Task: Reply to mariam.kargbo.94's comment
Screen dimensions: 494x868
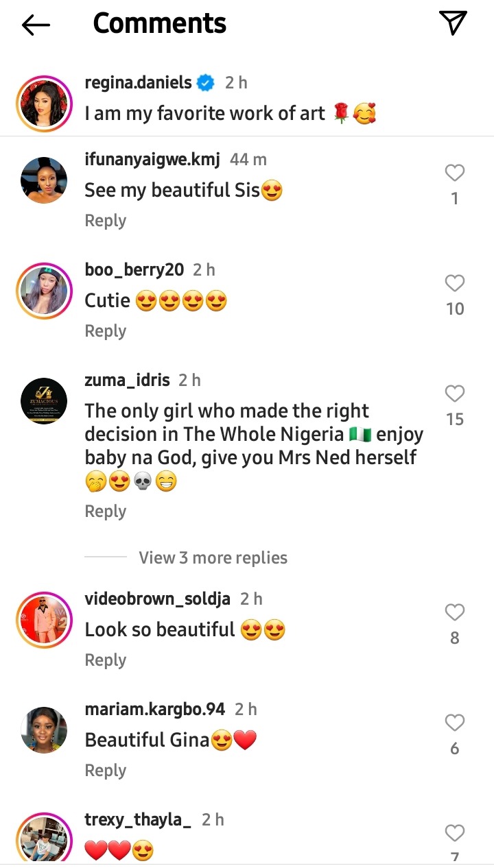Action: coord(105,771)
